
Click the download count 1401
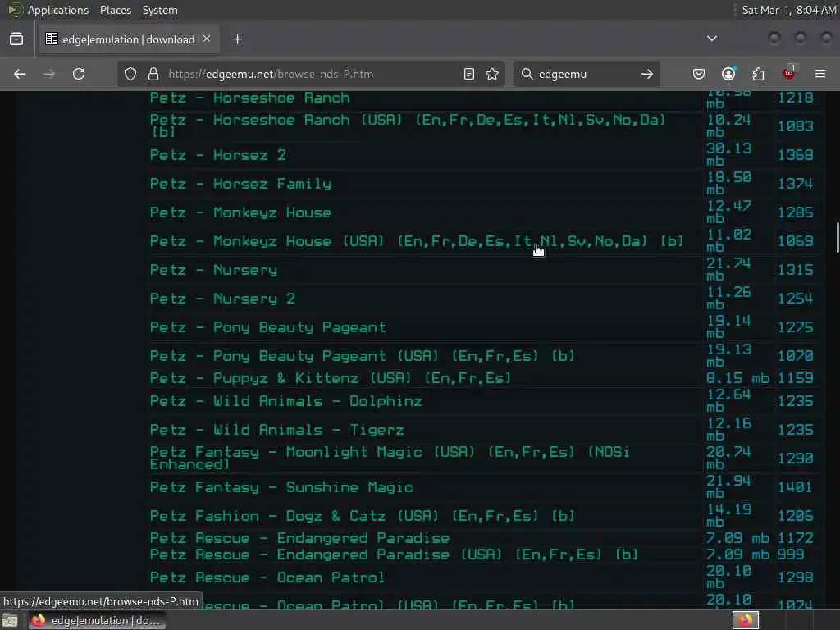[x=795, y=487]
